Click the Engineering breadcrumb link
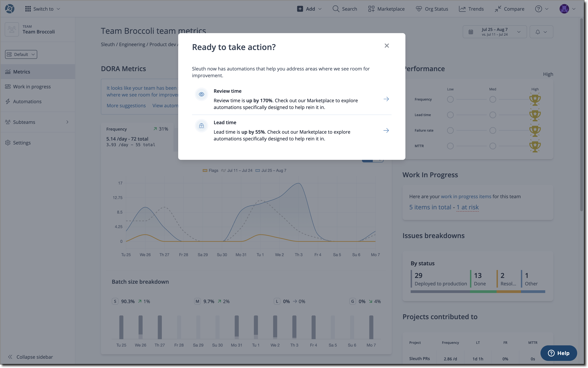The image size is (588, 368). pos(132,44)
